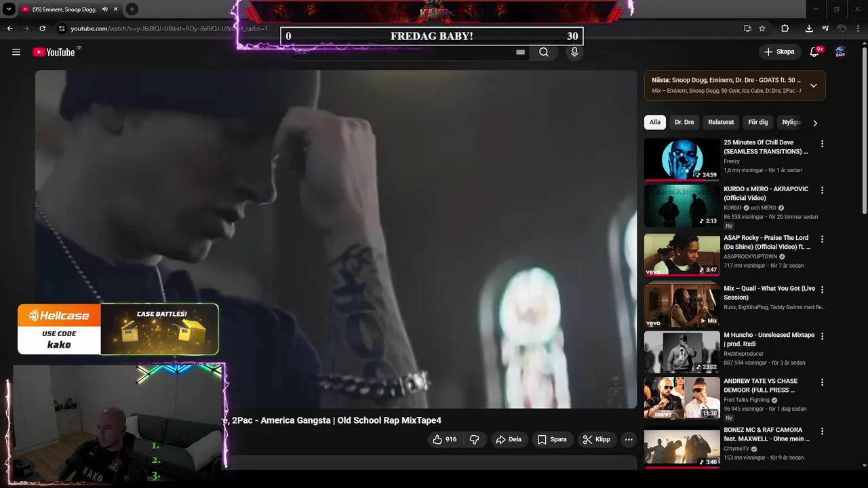Open the notifications bell
The image size is (868, 488).
(x=814, y=52)
